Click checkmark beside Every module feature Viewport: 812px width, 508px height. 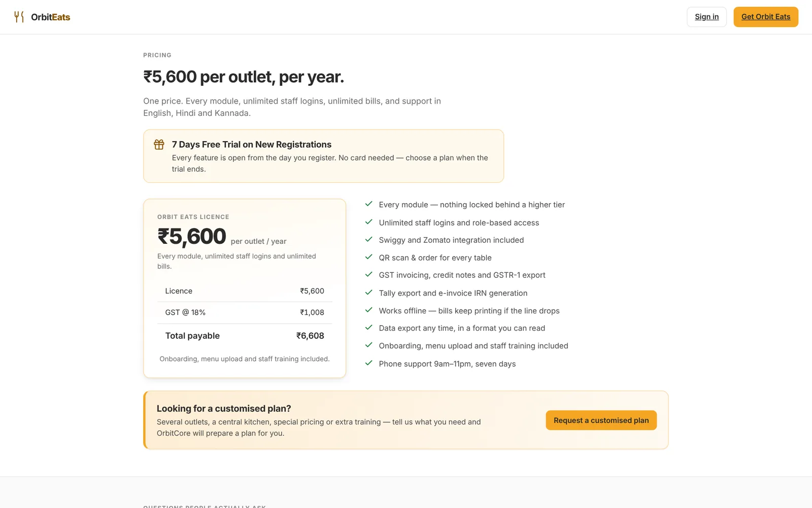[369, 204]
